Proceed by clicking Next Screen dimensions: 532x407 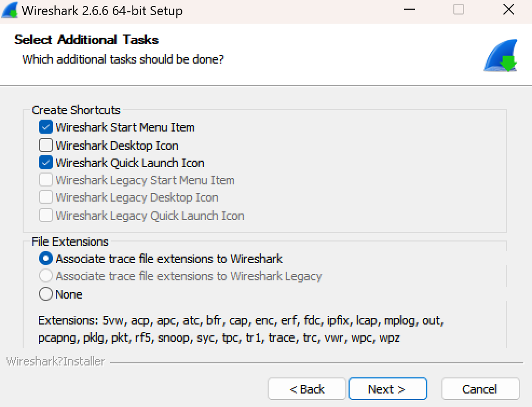(387, 389)
